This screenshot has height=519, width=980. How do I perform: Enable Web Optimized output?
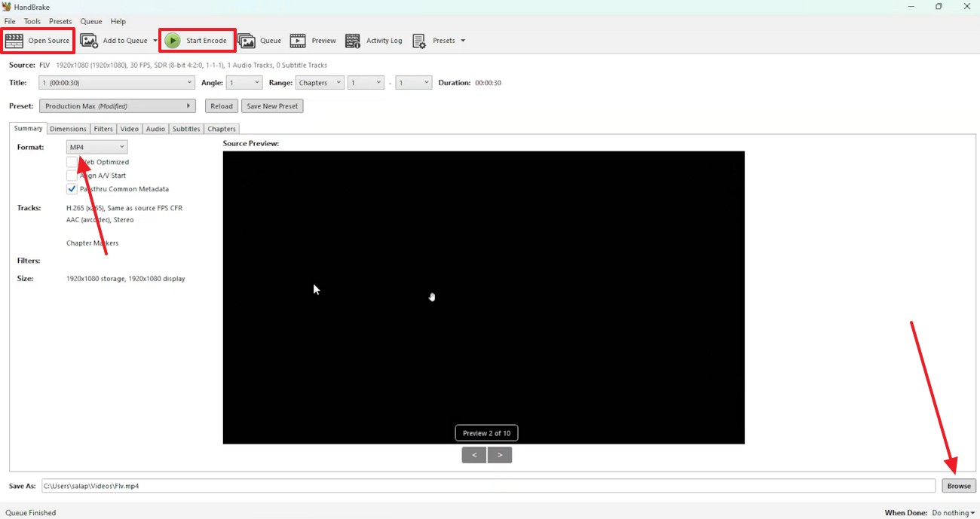(x=72, y=161)
